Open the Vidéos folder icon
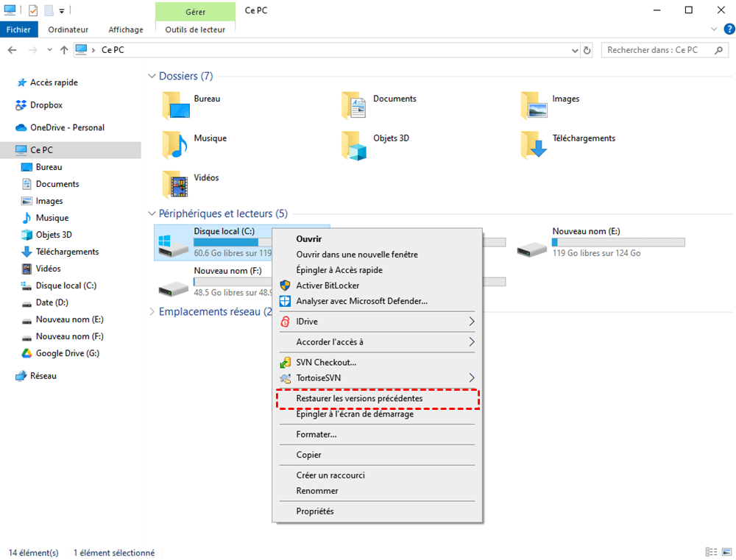 point(175,184)
